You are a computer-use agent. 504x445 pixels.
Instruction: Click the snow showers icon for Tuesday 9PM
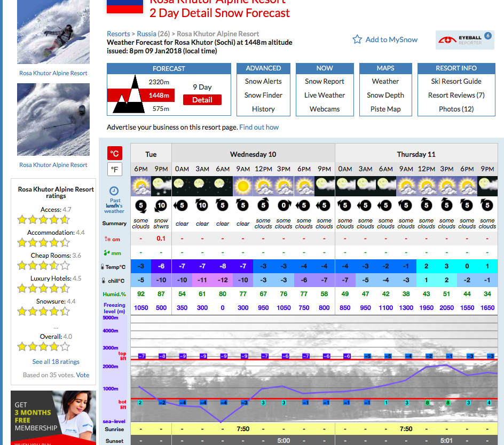[x=161, y=186]
